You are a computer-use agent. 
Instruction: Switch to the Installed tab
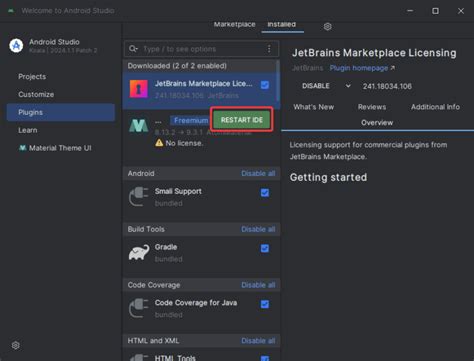click(282, 24)
